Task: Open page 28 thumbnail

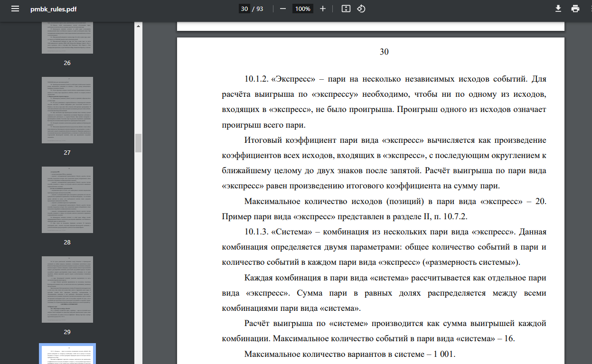Action: click(x=67, y=200)
